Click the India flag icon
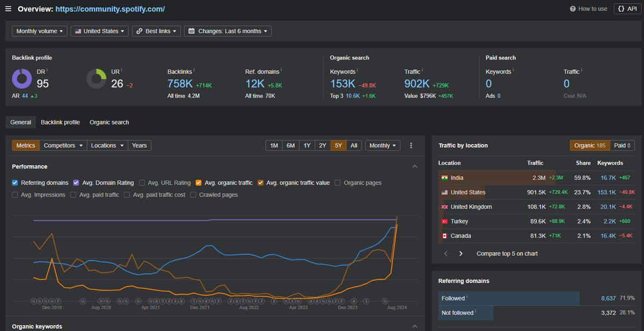This screenshot has height=331, width=644. (444, 178)
